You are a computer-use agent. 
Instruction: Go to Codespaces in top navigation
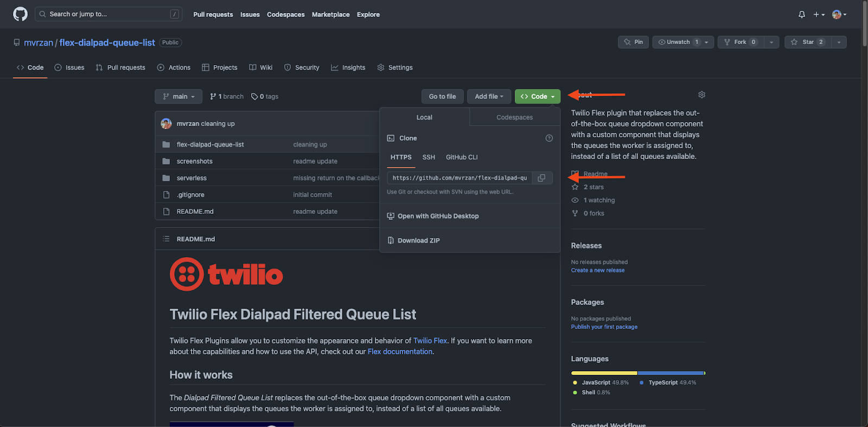tap(286, 15)
